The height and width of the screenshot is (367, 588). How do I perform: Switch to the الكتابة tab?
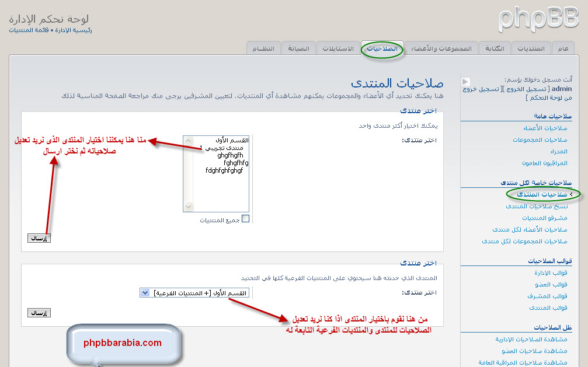tap(495, 49)
